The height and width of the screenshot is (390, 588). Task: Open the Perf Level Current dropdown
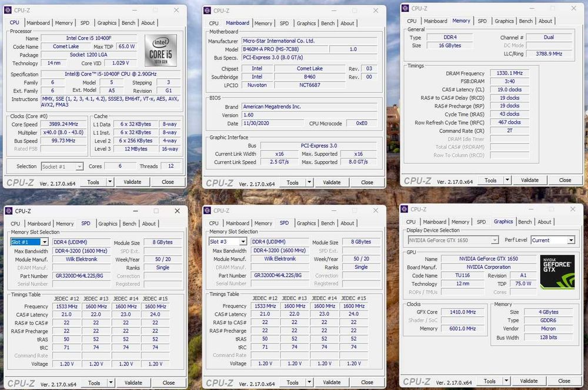tap(571, 240)
